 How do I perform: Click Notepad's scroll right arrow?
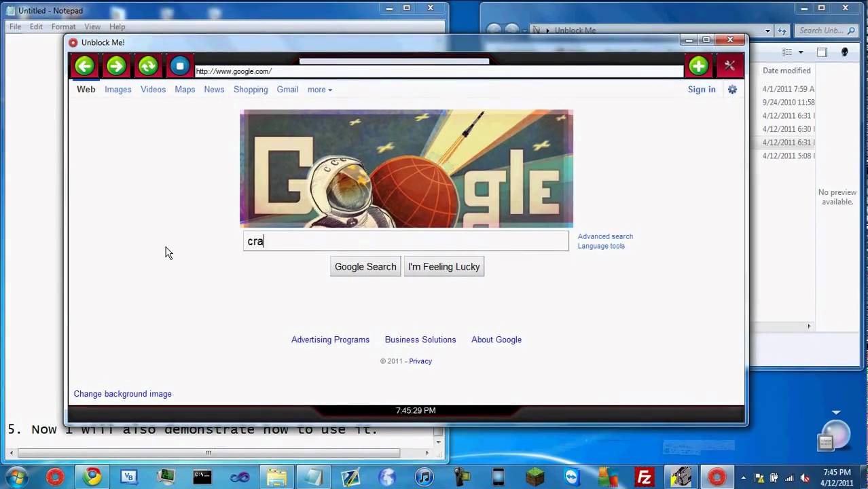(x=427, y=453)
